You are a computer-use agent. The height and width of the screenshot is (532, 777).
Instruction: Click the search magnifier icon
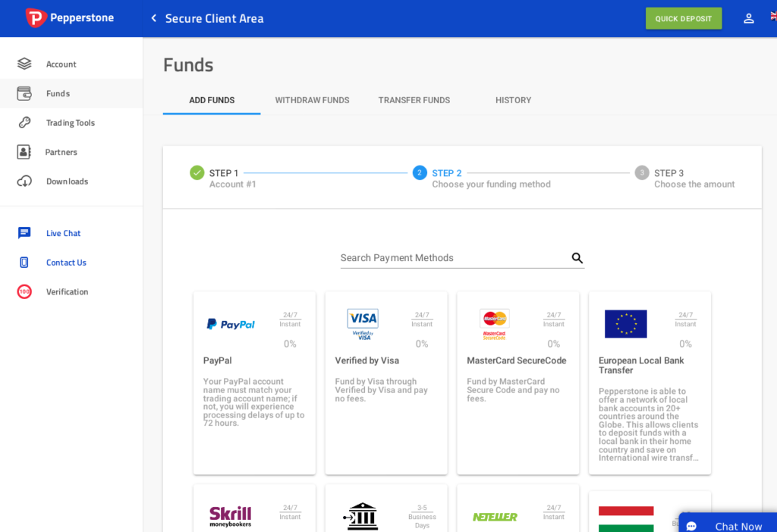click(577, 258)
